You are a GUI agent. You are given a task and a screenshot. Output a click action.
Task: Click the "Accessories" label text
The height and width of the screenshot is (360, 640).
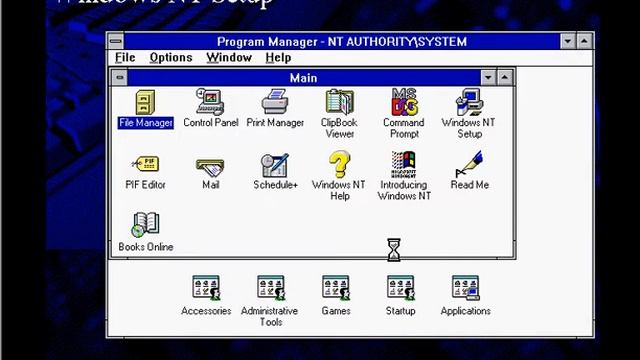coord(206,311)
